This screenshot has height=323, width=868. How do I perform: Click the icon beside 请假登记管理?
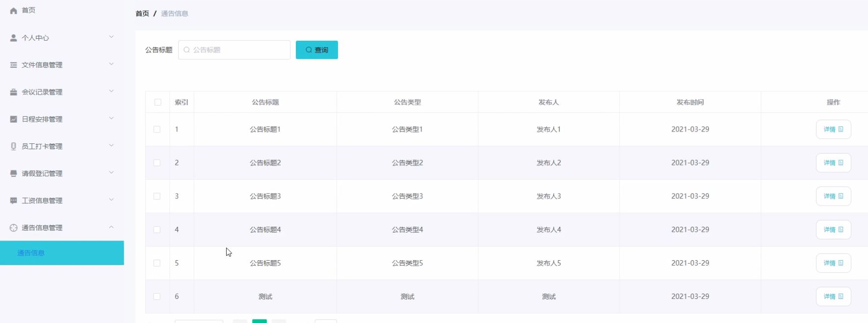14,173
